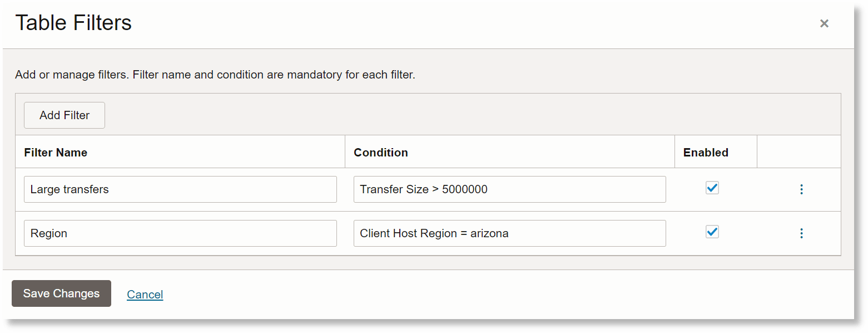Click the Transfer Size condition field
Viewport: 868px width, 333px height.
point(510,189)
